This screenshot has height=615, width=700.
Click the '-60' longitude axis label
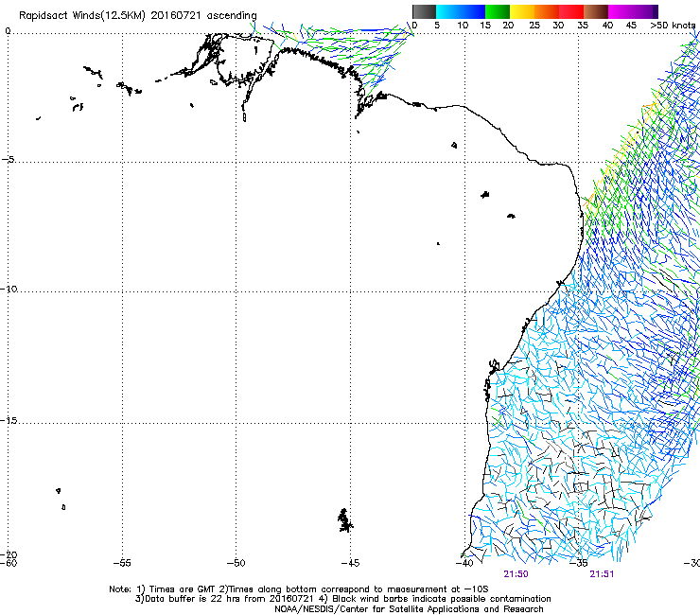tap(9, 563)
